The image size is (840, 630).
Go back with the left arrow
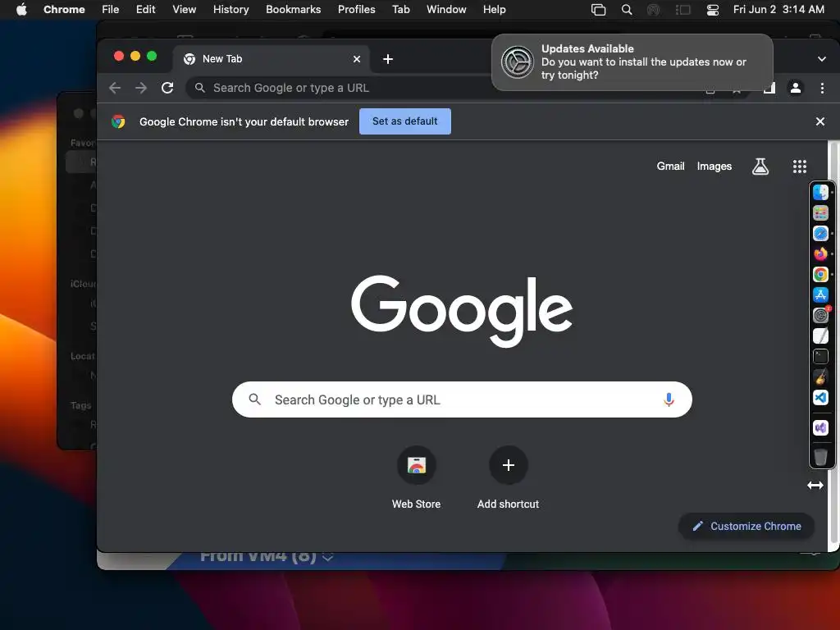115,88
